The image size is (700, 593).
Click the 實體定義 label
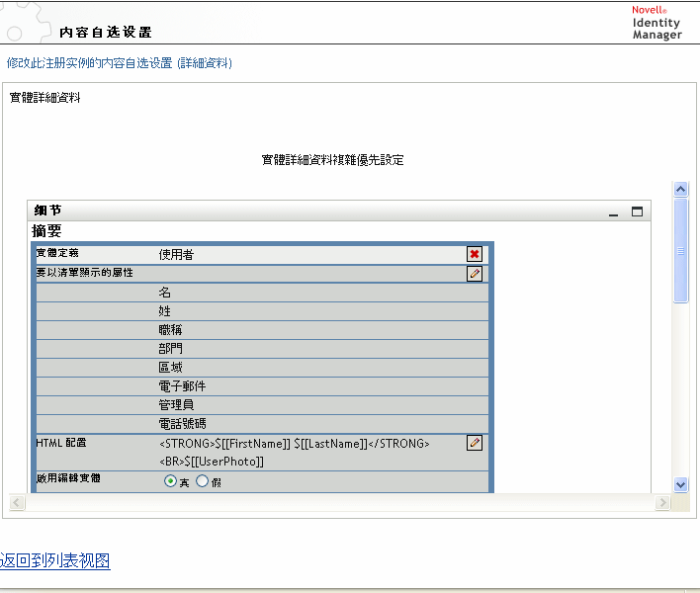pos(57,253)
